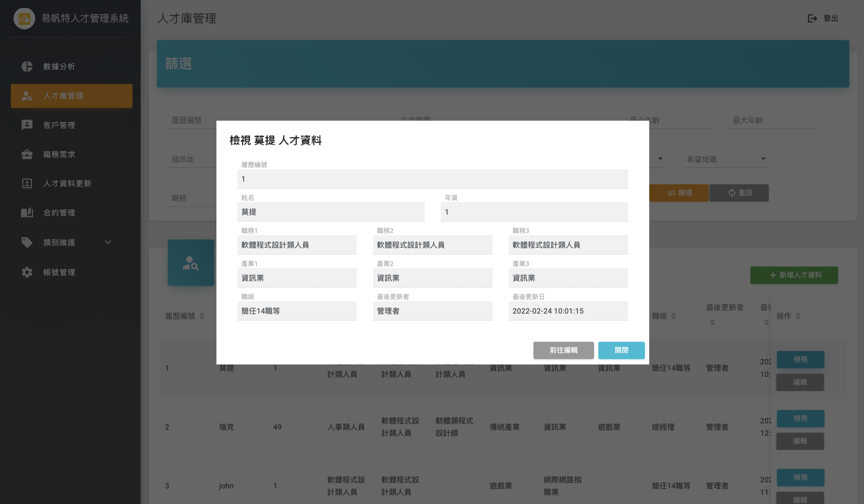Click the gear icon for 帳號管理
The image size is (864, 504).
click(x=27, y=272)
